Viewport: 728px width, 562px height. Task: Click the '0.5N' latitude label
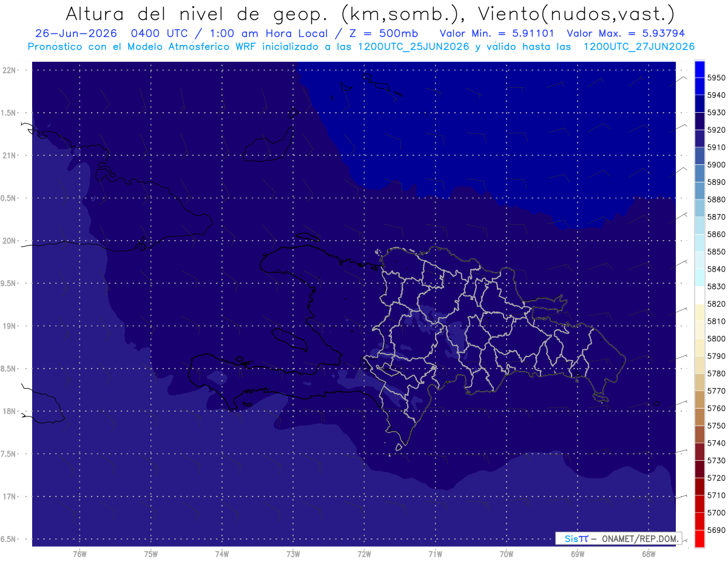[8, 198]
